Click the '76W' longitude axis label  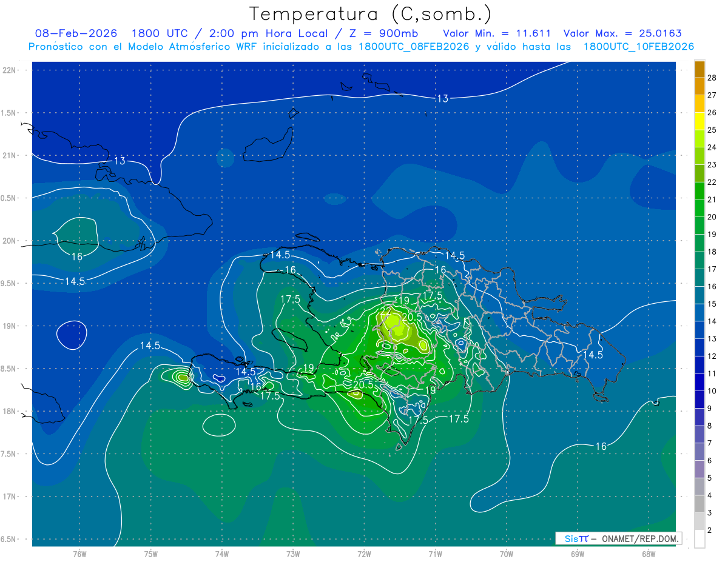[79, 554]
